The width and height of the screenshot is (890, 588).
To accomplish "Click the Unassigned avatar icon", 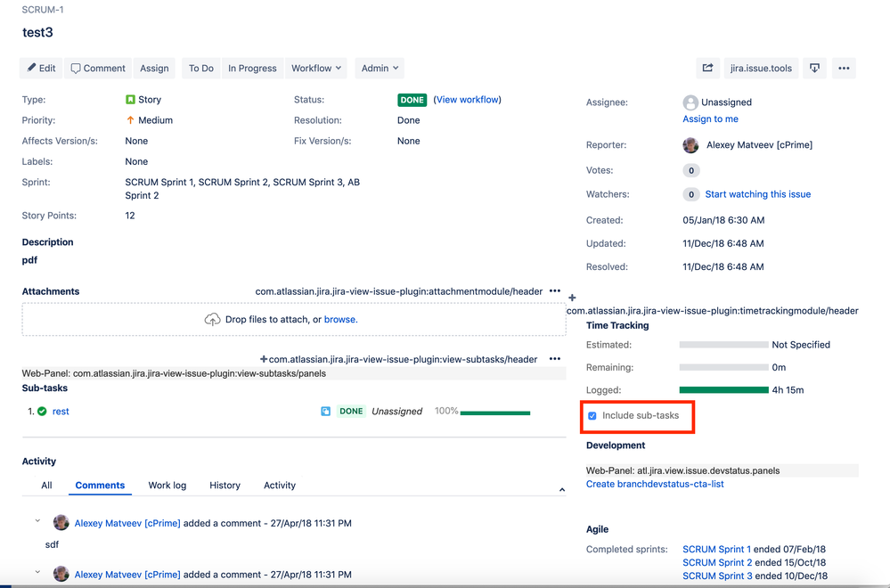I will (x=690, y=102).
